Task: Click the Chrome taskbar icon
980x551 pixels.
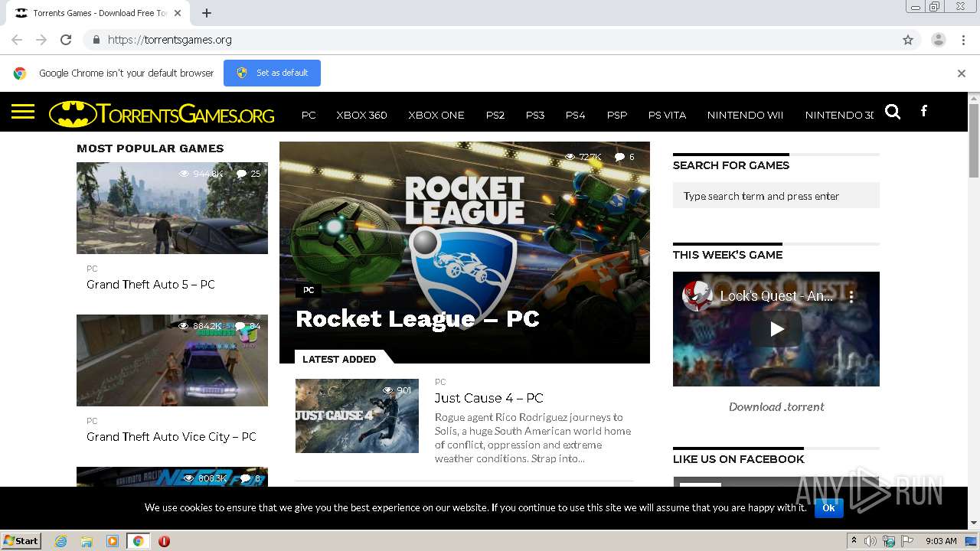Action: click(x=138, y=541)
